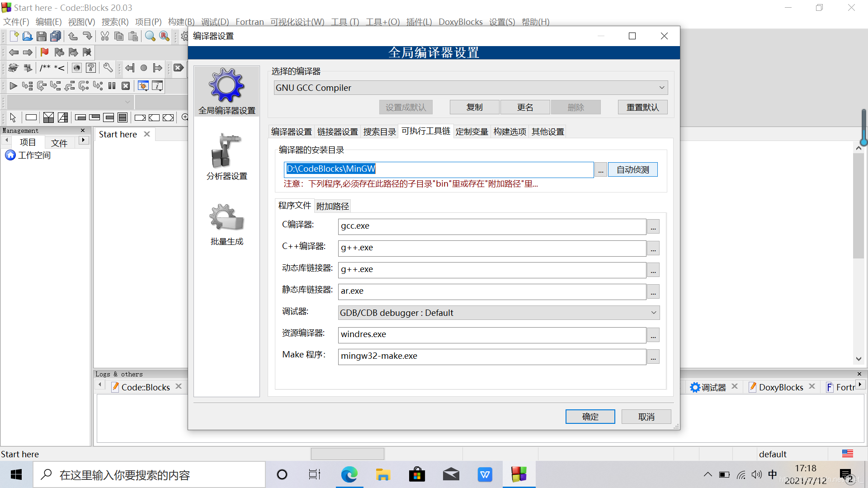The image size is (868, 488).
Task: Open Find with the magnifier icon
Action: point(150,36)
